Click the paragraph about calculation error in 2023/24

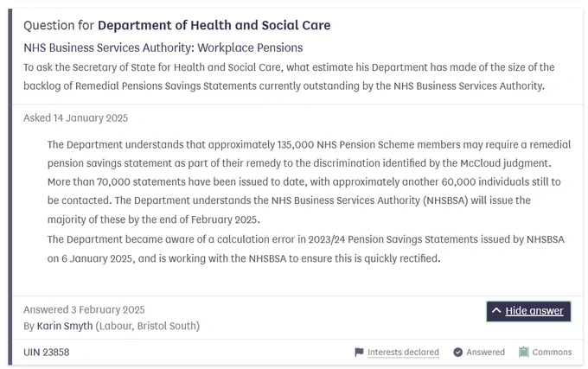coord(305,249)
